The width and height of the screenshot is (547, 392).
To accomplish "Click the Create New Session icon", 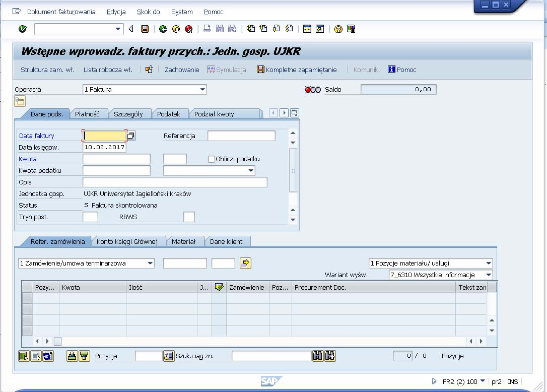I will (x=307, y=29).
